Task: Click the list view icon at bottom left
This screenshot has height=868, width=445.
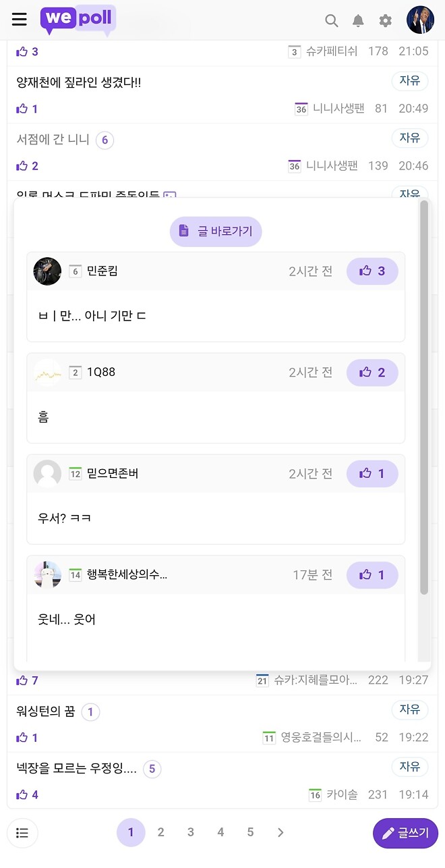Action: point(22,833)
